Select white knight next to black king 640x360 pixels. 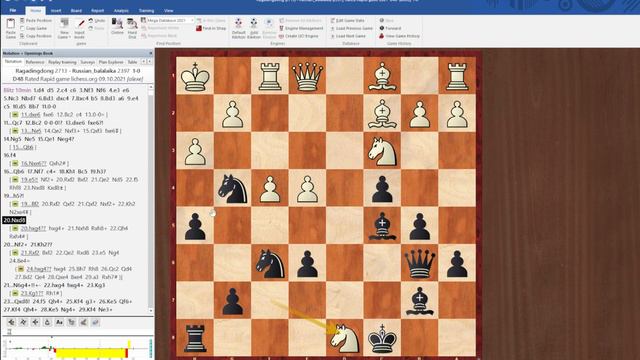345,338
